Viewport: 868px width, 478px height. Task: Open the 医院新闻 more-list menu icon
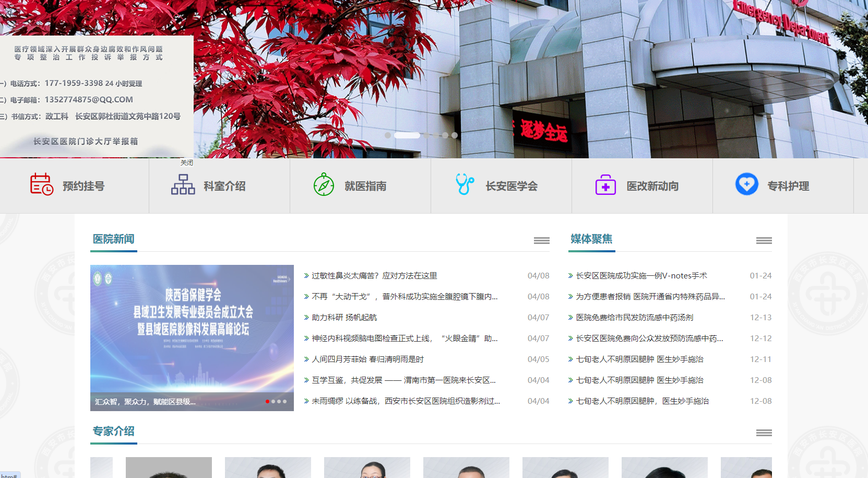(x=541, y=240)
